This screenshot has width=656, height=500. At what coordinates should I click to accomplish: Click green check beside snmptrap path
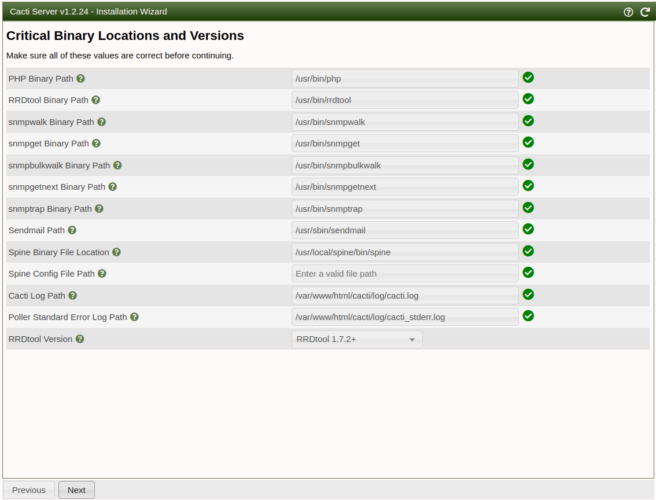(528, 208)
